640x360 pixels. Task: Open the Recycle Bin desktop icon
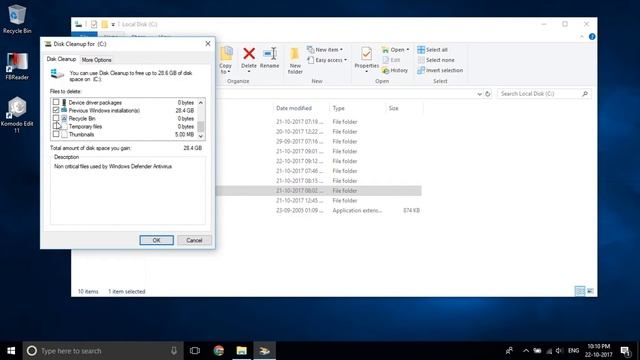click(17, 19)
